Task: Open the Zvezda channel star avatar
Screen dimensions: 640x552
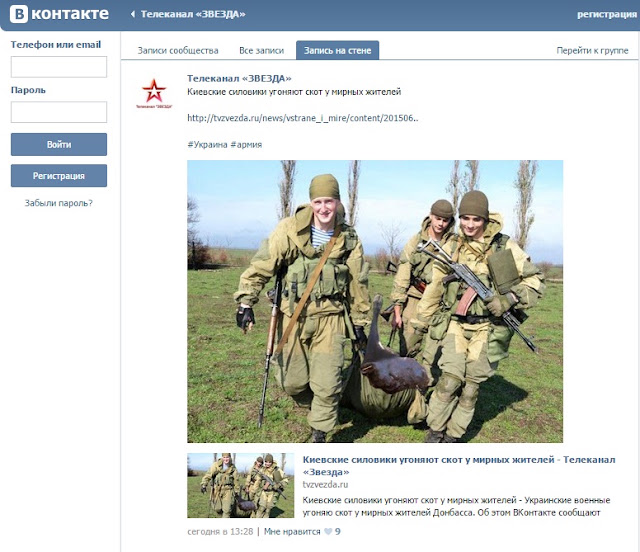Action: coord(154,93)
